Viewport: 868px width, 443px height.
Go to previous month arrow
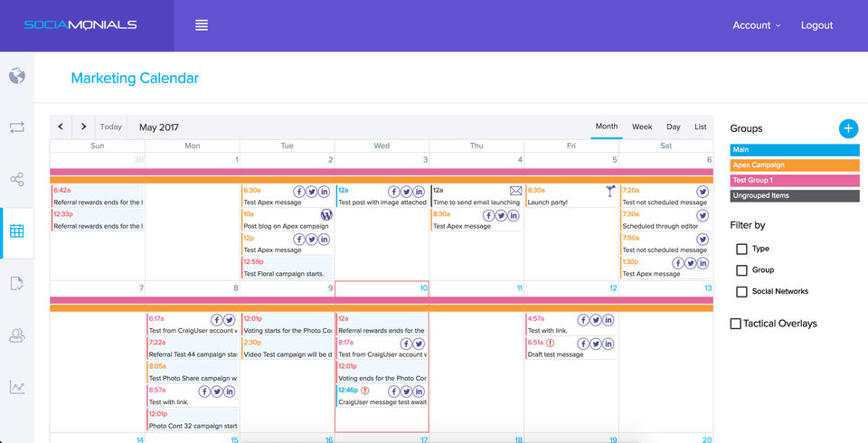tap(61, 127)
